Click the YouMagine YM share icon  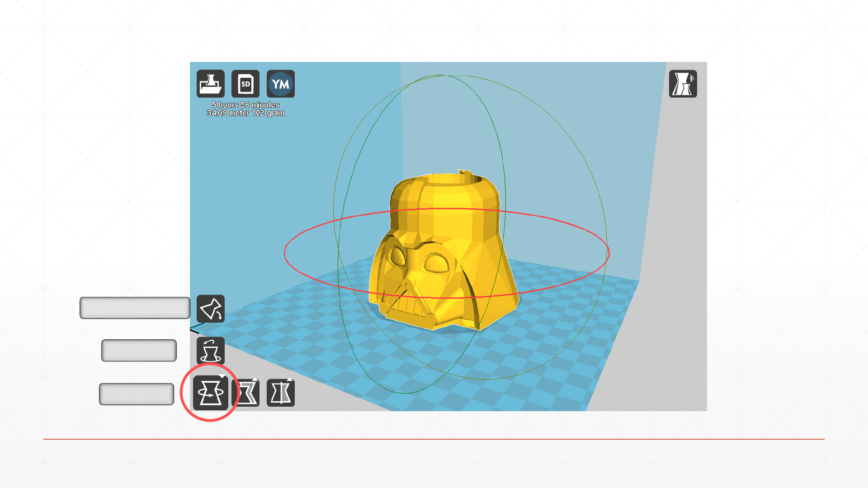280,84
